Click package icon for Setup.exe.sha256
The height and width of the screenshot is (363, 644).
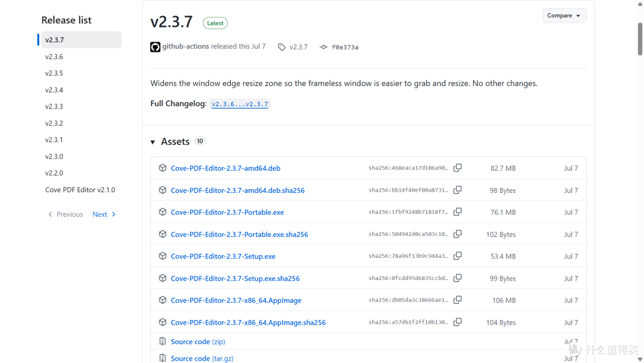point(163,278)
